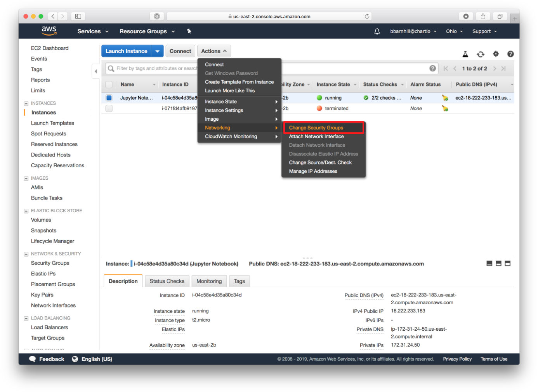This screenshot has width=538, height=392.
Task: Open the Instance State submenu
Action: coord(239,102)
